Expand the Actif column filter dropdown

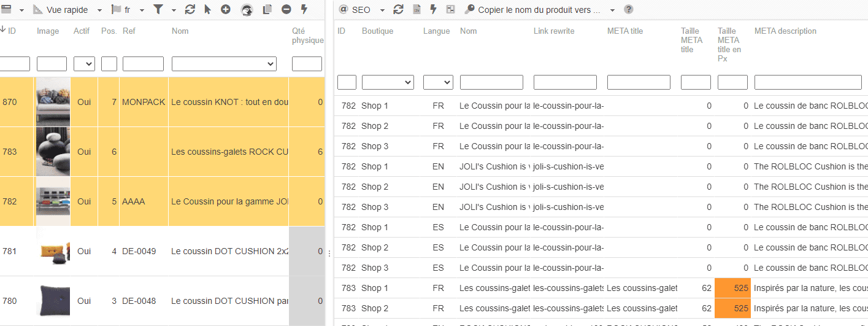84,64
